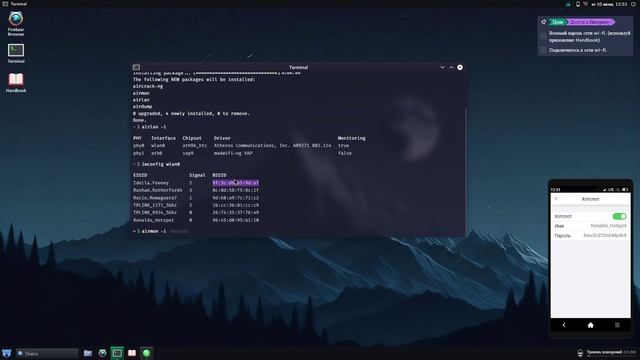Launch the browser icon in the taskbar
640x360 pixels.
pyautogui.click(x=102, y=353)
